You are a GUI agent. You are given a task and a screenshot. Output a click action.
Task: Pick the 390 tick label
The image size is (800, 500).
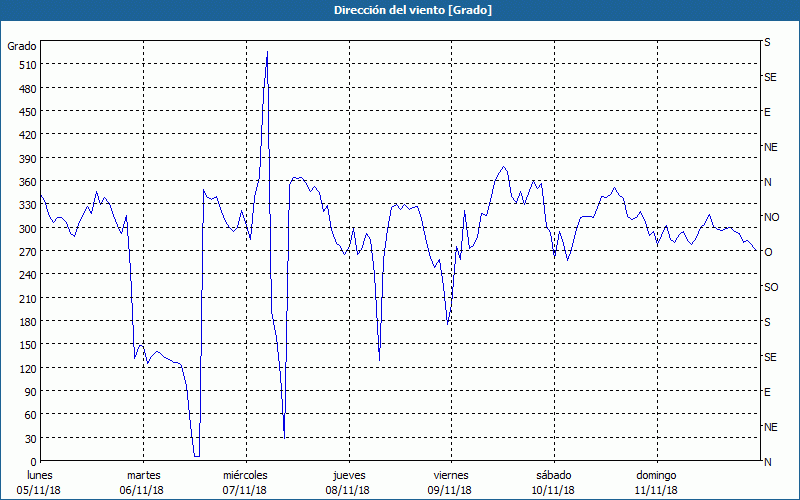click(27, 159)
